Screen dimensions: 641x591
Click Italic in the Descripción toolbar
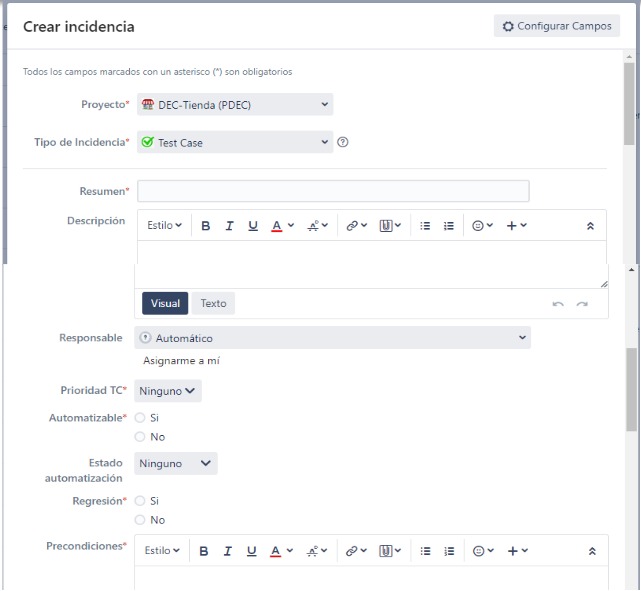click(229, 226)
